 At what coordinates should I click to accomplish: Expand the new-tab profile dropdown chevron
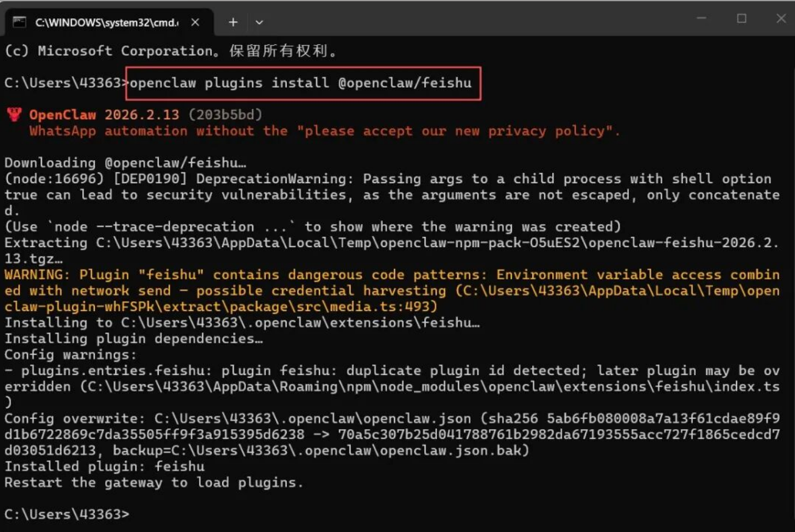click(x=259, y=23)
